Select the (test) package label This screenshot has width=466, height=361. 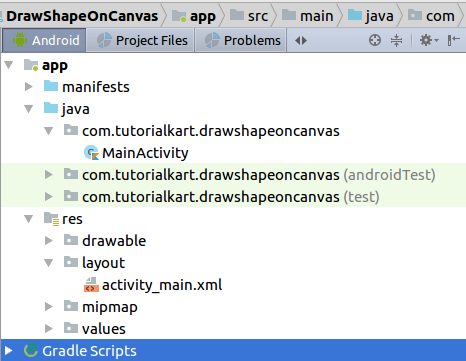click(x=231, y=197)
